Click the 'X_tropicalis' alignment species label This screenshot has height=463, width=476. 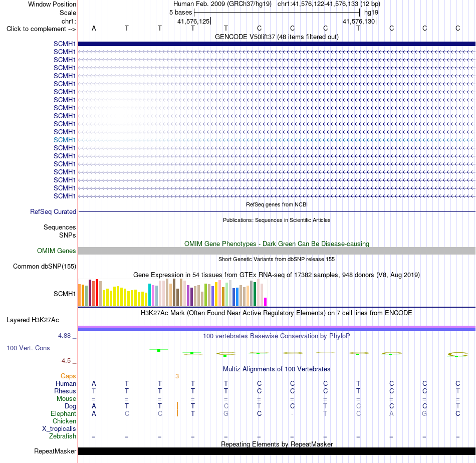point(59,429)
